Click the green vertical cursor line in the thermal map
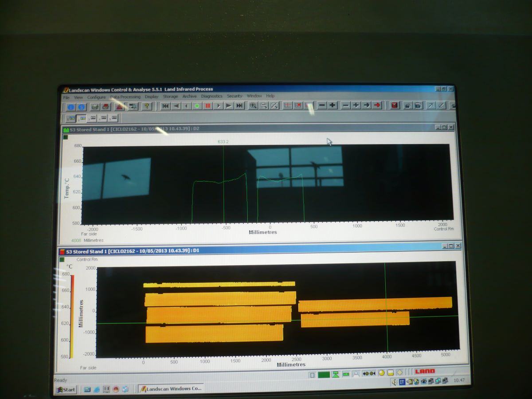 pyautogui.click(x=385, y=309)
